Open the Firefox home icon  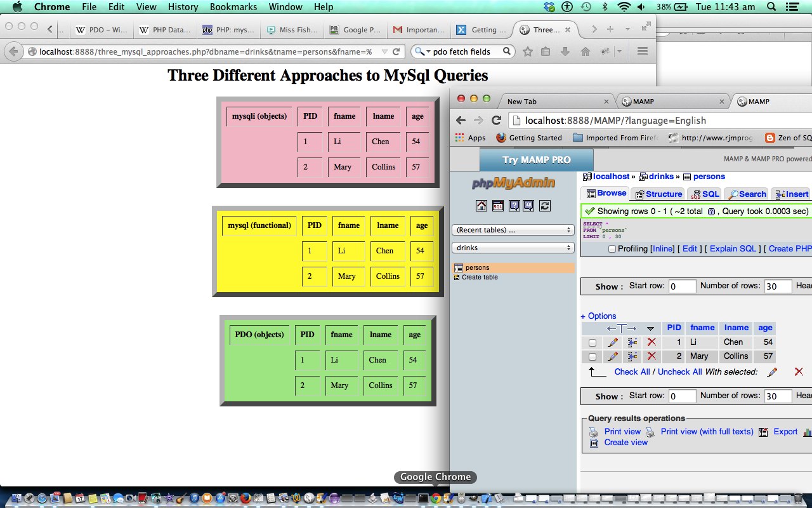(586, 51)
